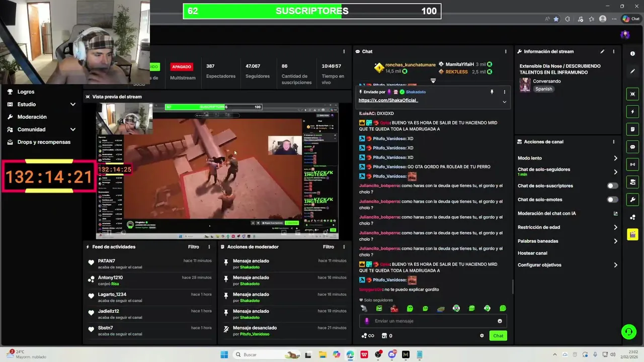This screenshot has height=362, width=644.
Task: Open Drops y recompensas in sidebar
Action: coord(44,142)
